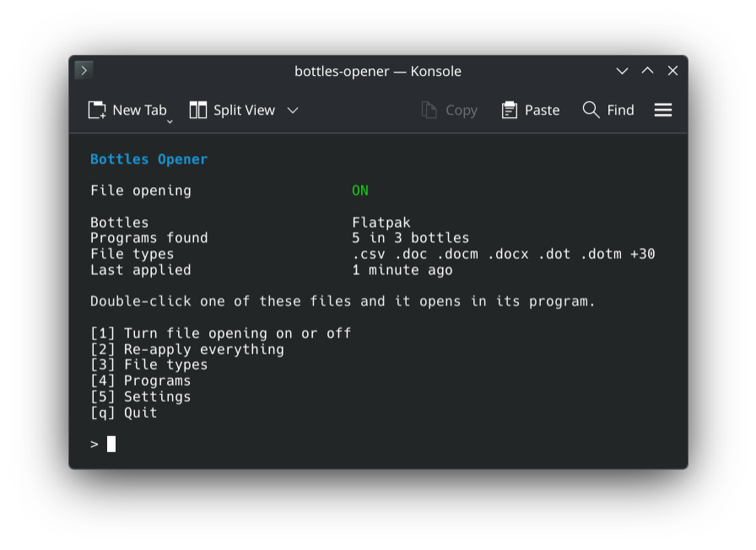756x550 pixels.
Task: Close the Konsole window
Action: click(x=672, y=71)
